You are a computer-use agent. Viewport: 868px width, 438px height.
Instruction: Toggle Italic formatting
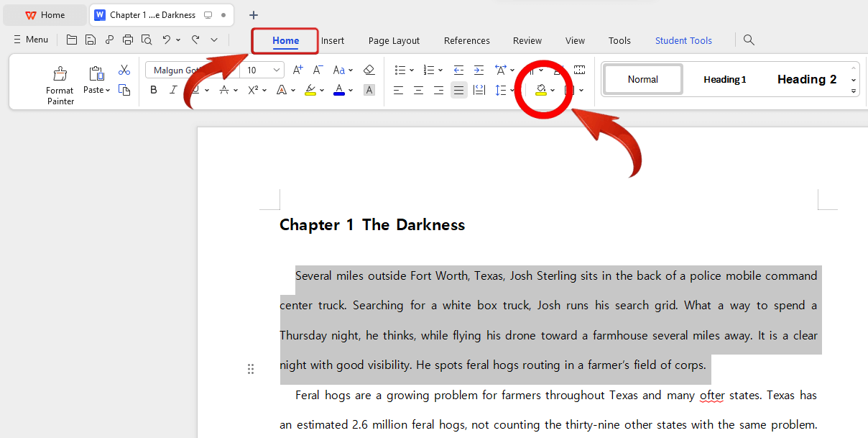point(173,90)
